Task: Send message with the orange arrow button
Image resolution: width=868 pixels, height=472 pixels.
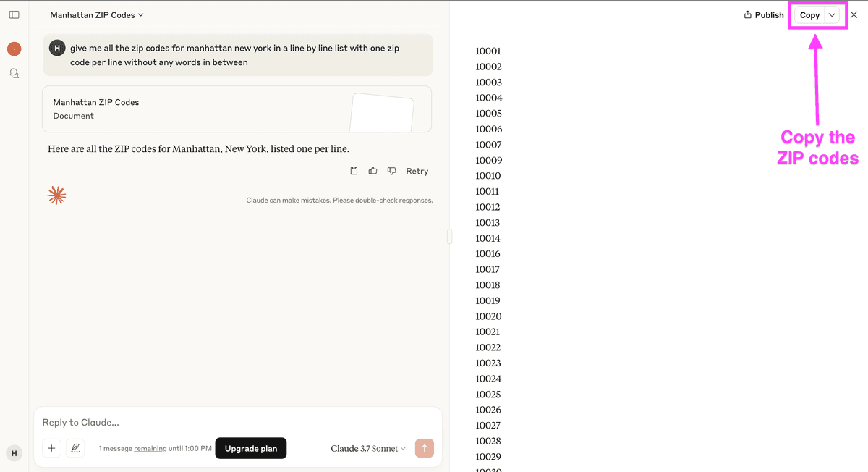Action: click(x=425, y=448)
